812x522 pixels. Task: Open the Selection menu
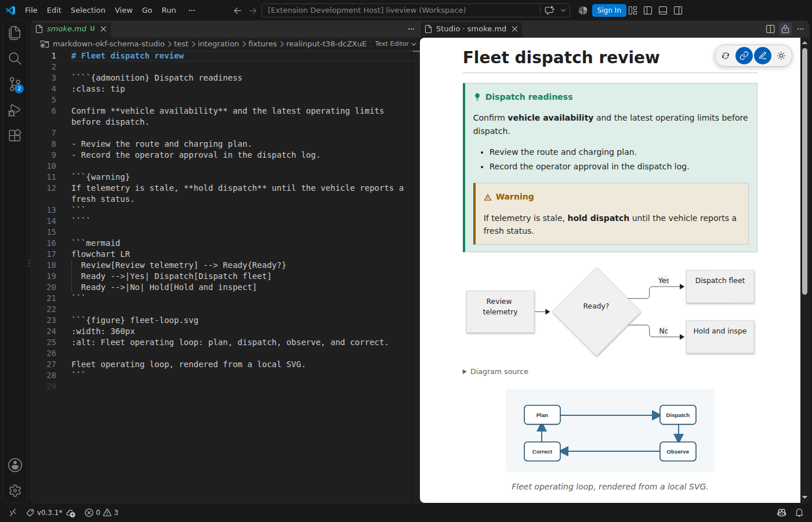coord(88,10)
